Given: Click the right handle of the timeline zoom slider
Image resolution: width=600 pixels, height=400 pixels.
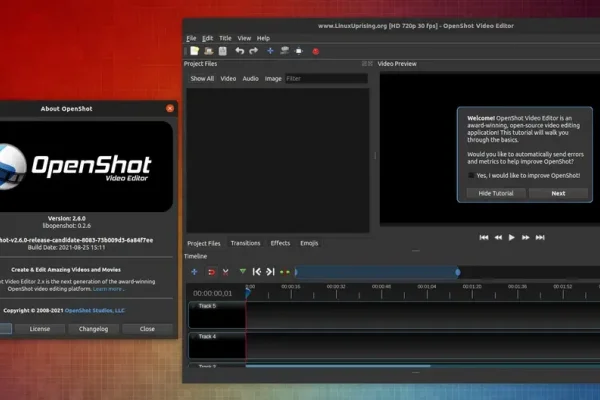Looking at the screenshot, I should 458,272.
